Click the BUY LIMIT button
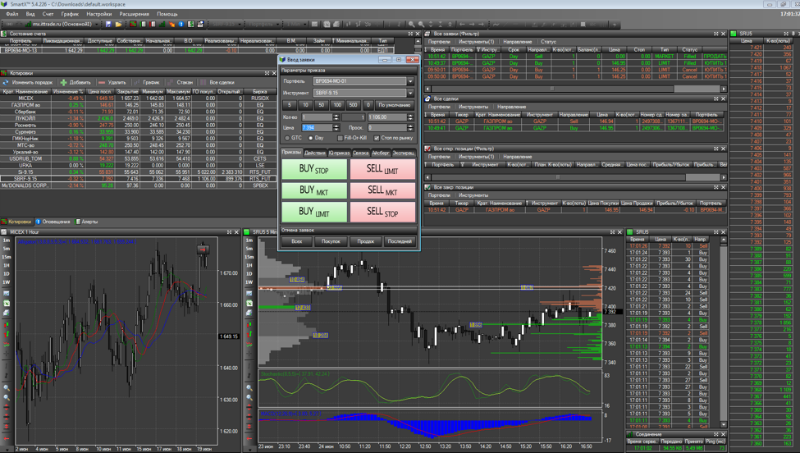Screen dimensions: 800x453 (314, 212)
